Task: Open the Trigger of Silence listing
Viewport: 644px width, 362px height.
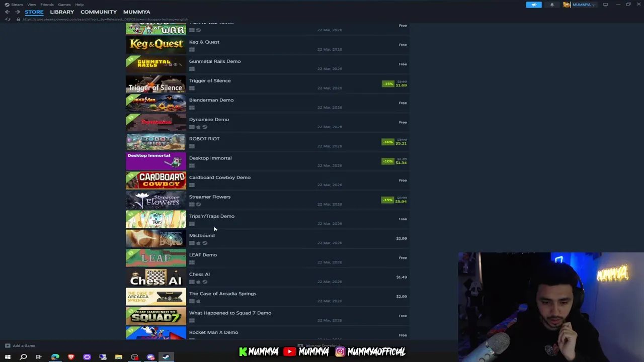Action: point(267,83)
